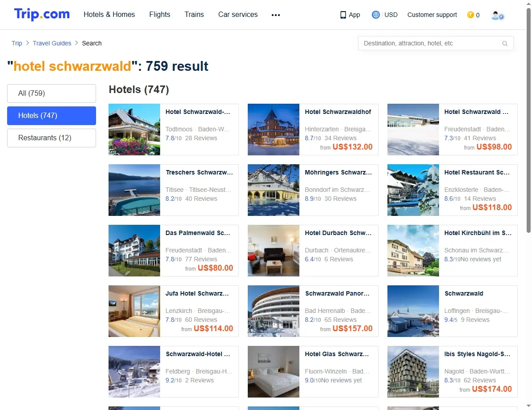
Task: Open Ibis Styles Nagold-S... title
Action: point(477,353)
